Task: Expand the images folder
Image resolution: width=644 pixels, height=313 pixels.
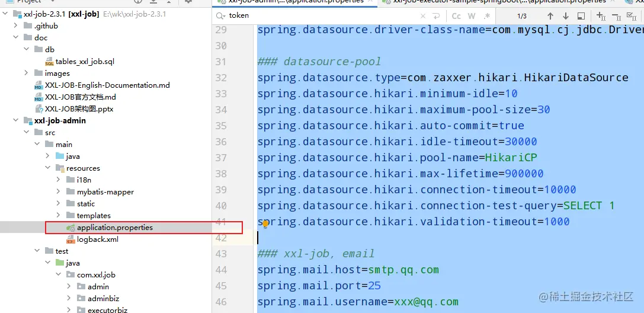Action: point(26,73)
